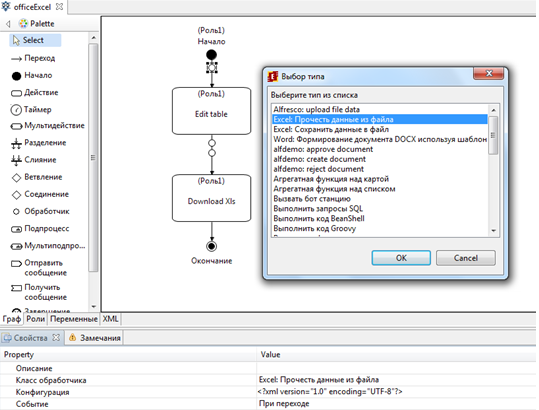The width and height of the screenshot is (539, 410).
Task: Confirm type selection with OK
Action: click(x=401, y=258)
